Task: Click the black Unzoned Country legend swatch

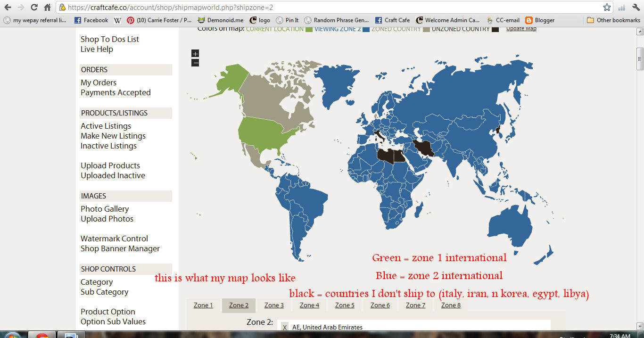Action: 495,29
